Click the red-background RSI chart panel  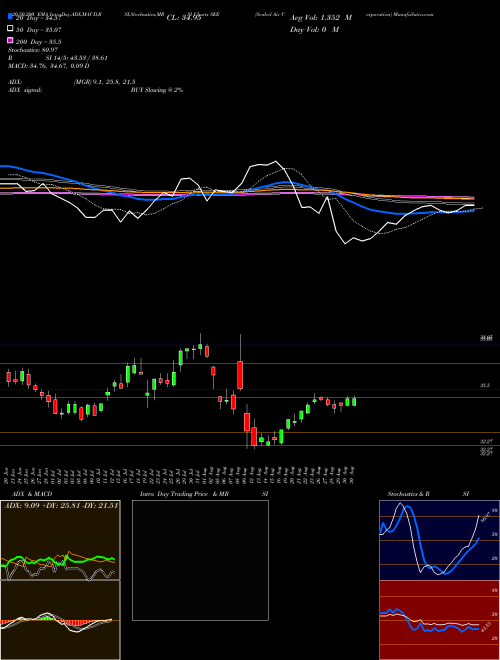439,620
